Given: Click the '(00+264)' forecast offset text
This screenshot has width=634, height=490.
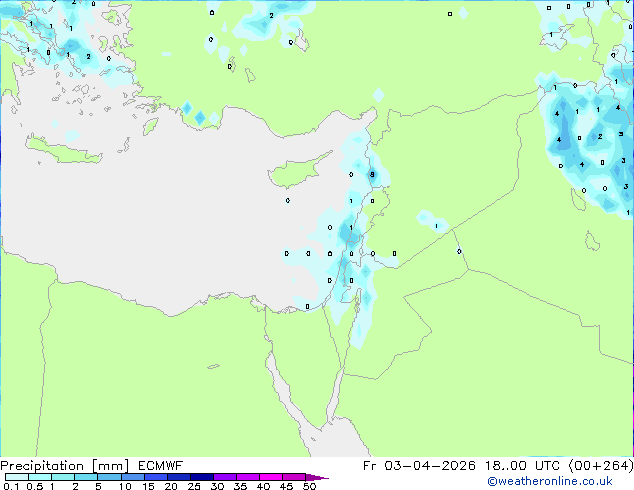Looking at the screenshot, I should [601, 466].
